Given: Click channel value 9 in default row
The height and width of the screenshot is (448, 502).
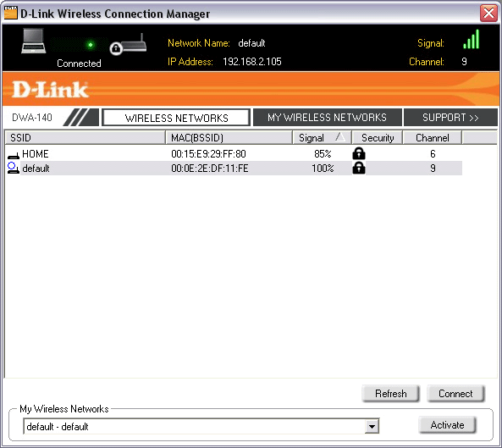Looking at the screenshot, I should (433, 169).
